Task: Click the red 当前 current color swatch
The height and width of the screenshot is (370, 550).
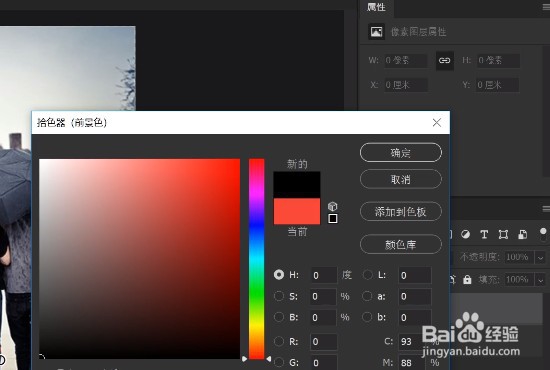Action: coord(297,211)
